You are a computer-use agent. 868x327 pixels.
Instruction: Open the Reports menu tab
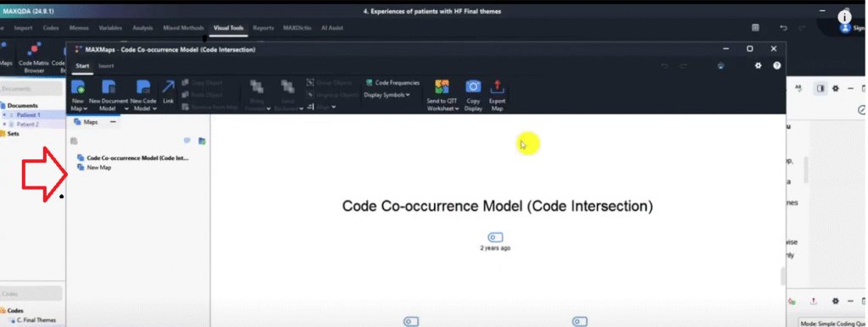click(264, 28)
